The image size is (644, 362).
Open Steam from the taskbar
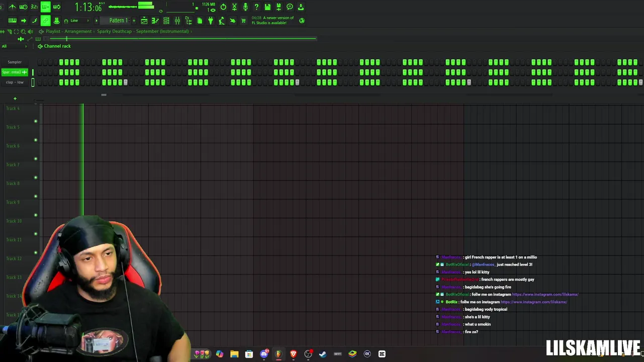tap(323, 354)
